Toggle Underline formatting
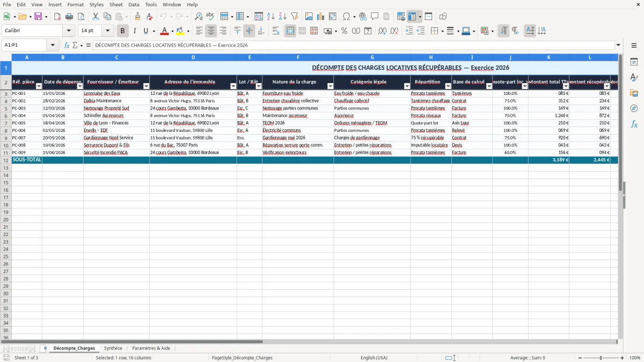Viewport: 644px width, 362px height. 146,31
